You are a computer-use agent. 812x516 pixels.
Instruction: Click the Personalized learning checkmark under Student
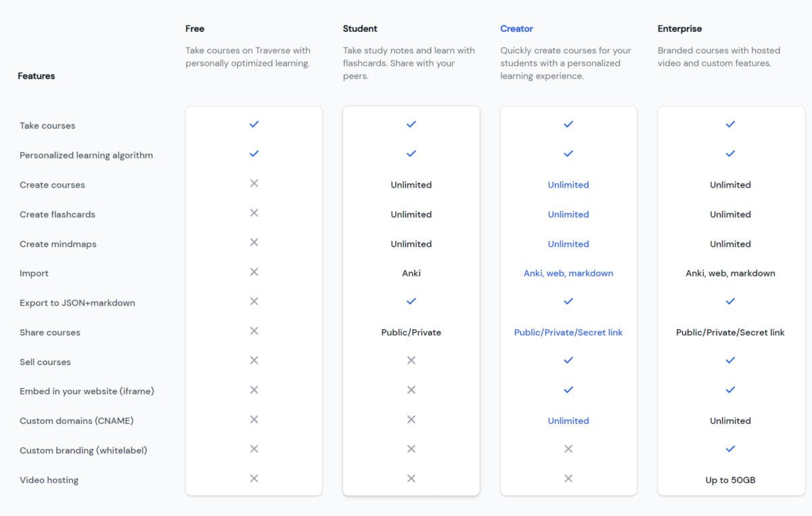411,154
